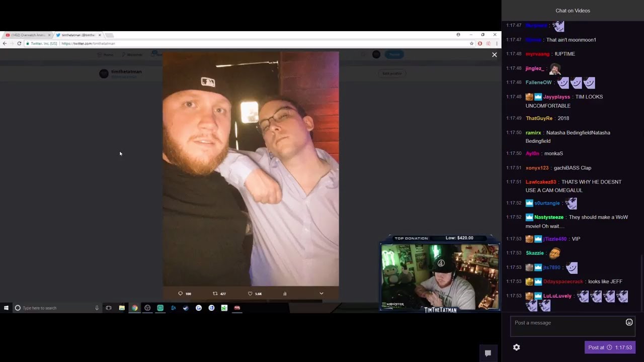The height and width of the screenshot is (362, 644).
Task: Jump to chat timestamp 1:17:49
Action: coord(514,118)
